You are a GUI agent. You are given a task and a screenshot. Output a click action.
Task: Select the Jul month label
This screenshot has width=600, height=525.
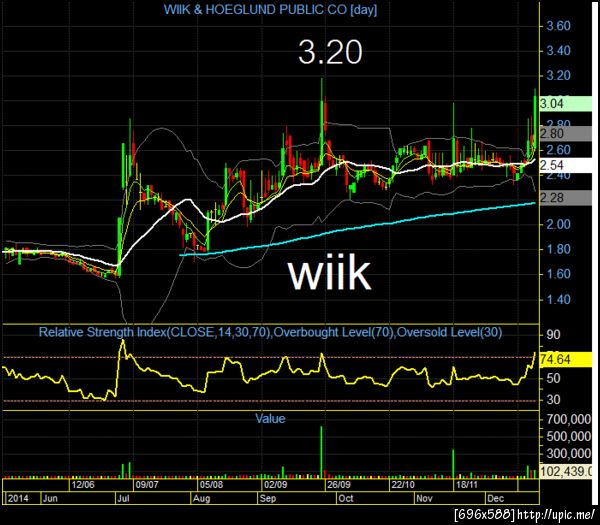(x=123, y=499)
